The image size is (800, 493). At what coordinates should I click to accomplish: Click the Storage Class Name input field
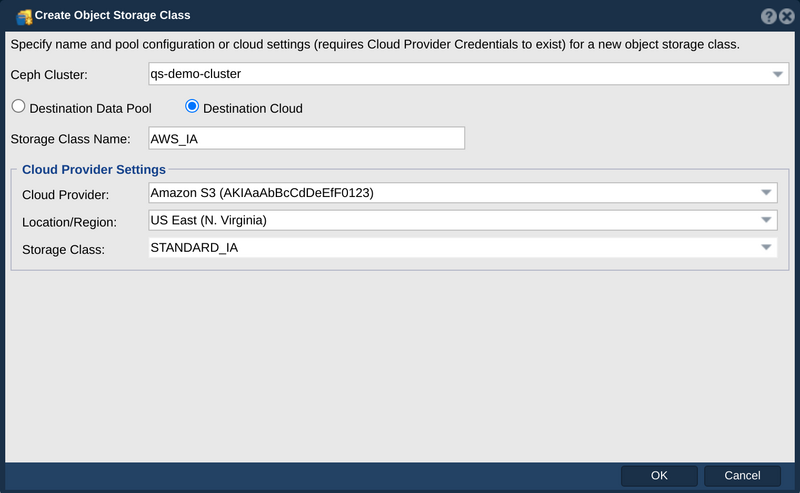point(307,138)
